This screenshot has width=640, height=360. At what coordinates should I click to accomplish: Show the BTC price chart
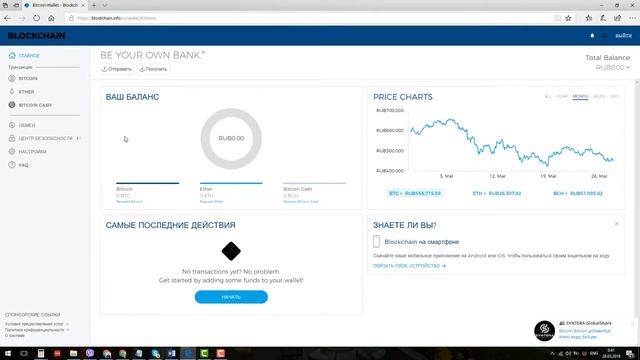pos(415,193)
